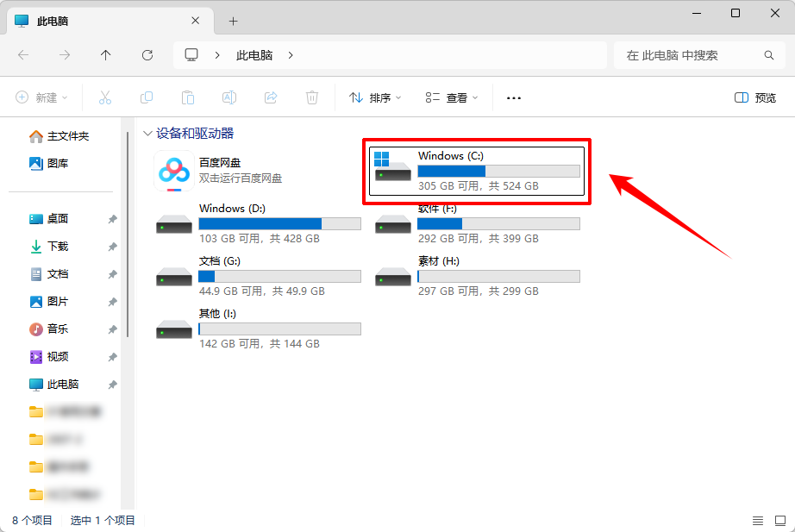795x532 pixels.
Task: Open the 新建 new dropdown
Action: (x=41, y=97)
